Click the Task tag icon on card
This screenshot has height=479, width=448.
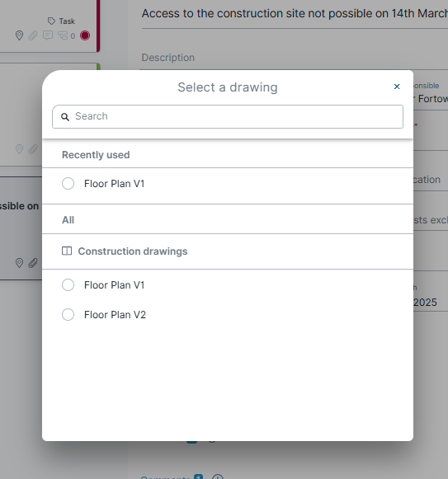(x=51, y=21)
